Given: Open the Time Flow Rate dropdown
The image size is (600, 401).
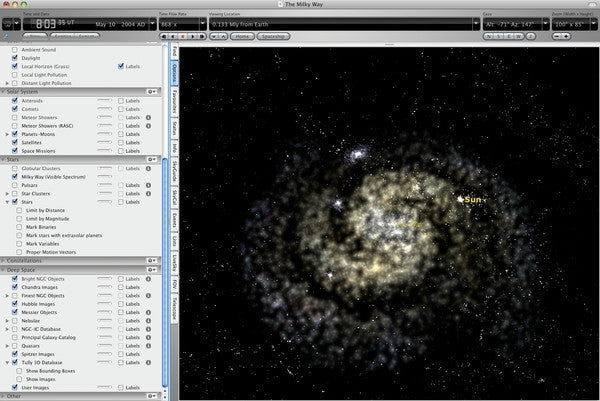Looking at the screenshot, I should pyautogui.click(x=203, y=24).
